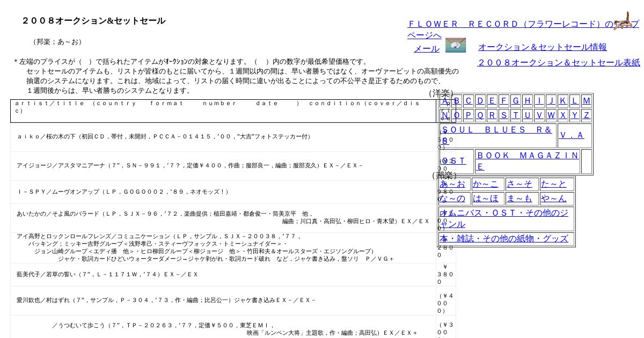Go to letter G index
Screen dimensions: 644x338
(x=516, y=100)
